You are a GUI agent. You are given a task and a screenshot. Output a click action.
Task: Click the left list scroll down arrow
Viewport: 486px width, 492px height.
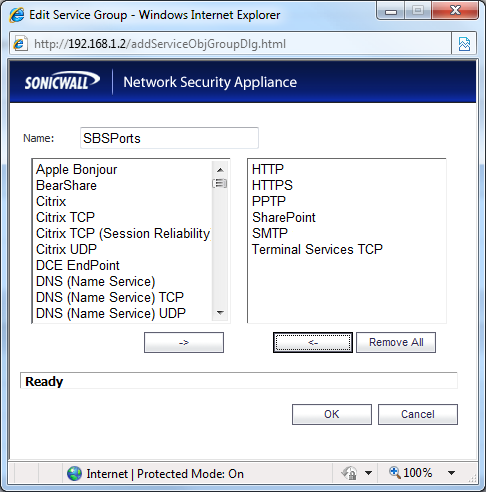(220, 313)
